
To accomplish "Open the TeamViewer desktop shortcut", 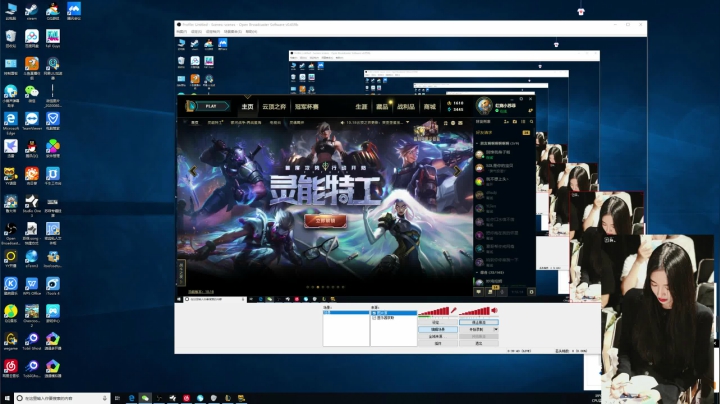I will click(x=31, y=122).
